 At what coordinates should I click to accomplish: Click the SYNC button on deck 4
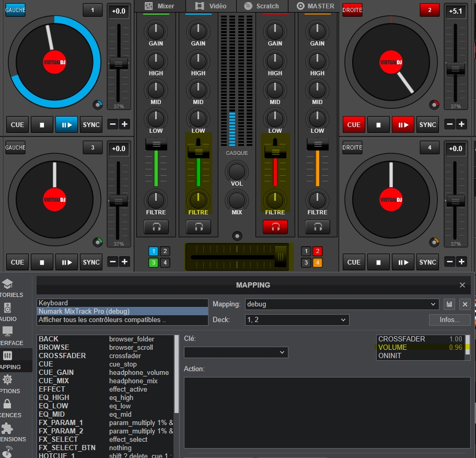pos(427,262)
